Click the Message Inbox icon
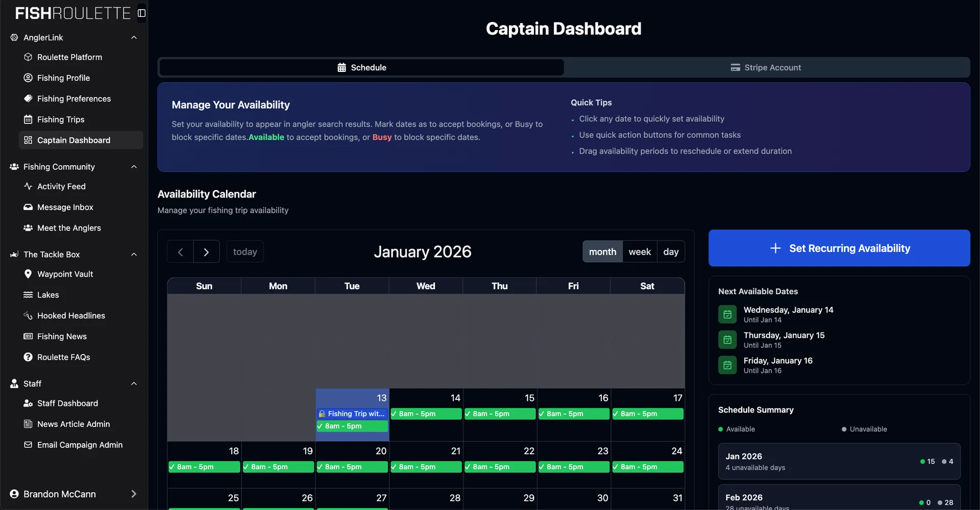The width and height of the screenshot is (980, 510). [28, 207]
